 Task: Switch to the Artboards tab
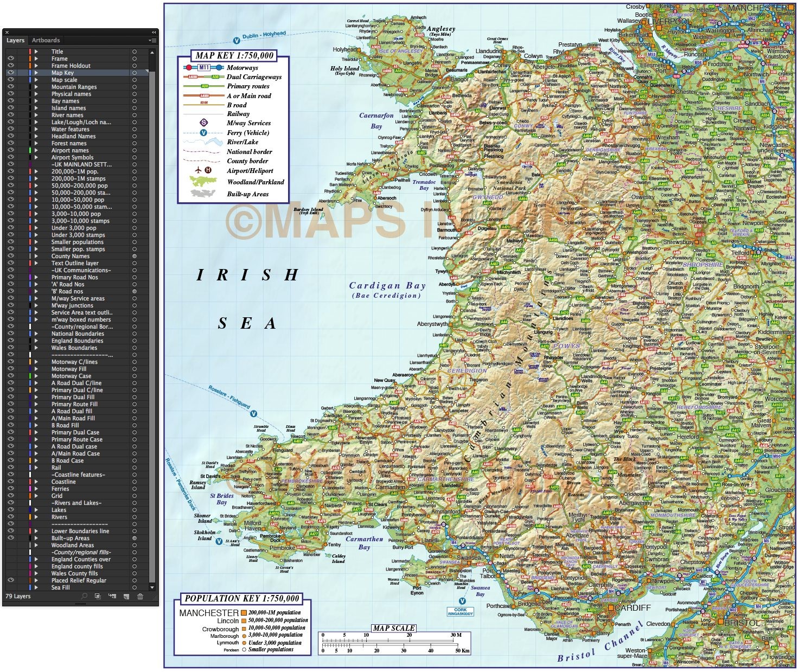pyautogui.click(x=46, y=40)
